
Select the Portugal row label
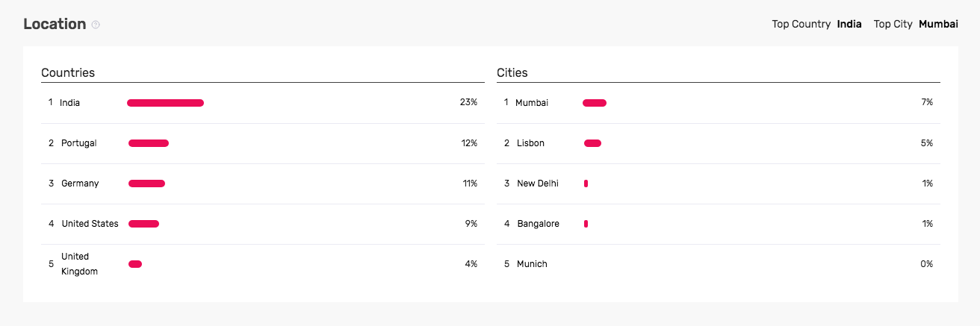pyautogui.click(x=79, y=143)
